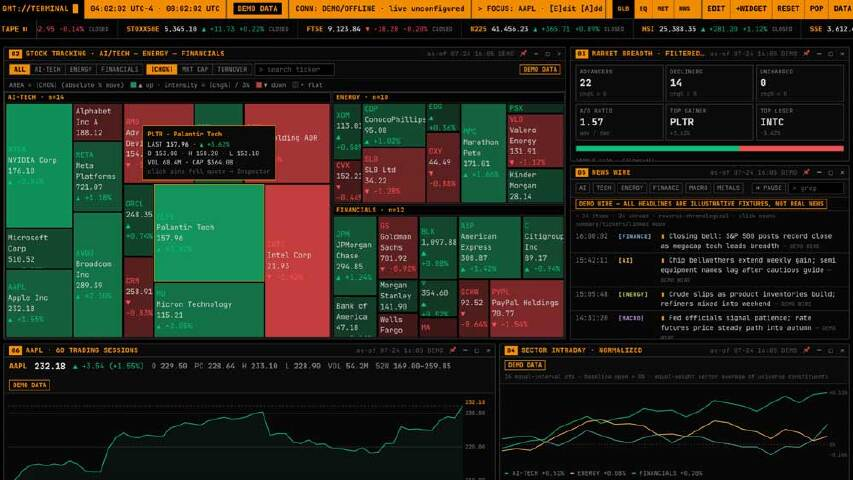
Task: Pin the AAPL trading sessions widget
Action: click(x=453, y=350)
